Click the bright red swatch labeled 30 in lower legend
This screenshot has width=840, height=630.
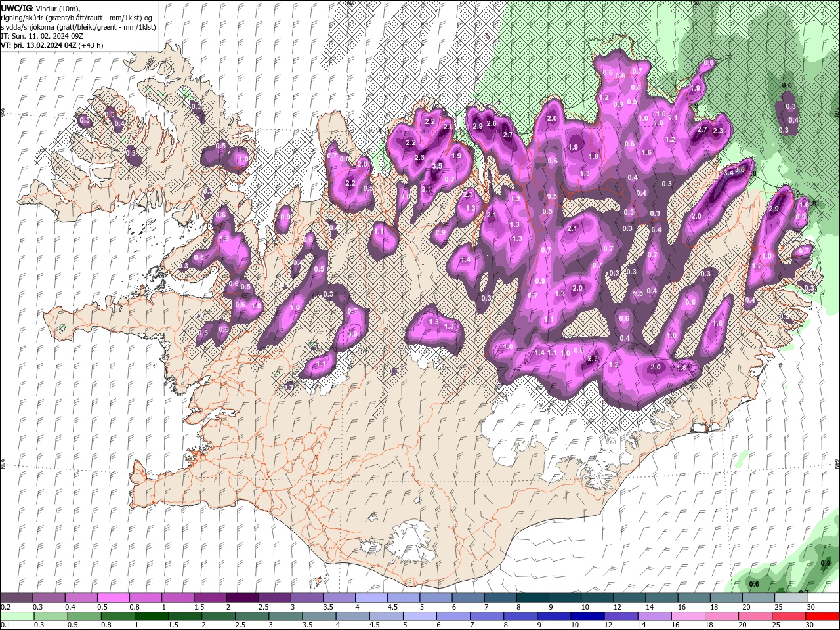tap(822, 616)
